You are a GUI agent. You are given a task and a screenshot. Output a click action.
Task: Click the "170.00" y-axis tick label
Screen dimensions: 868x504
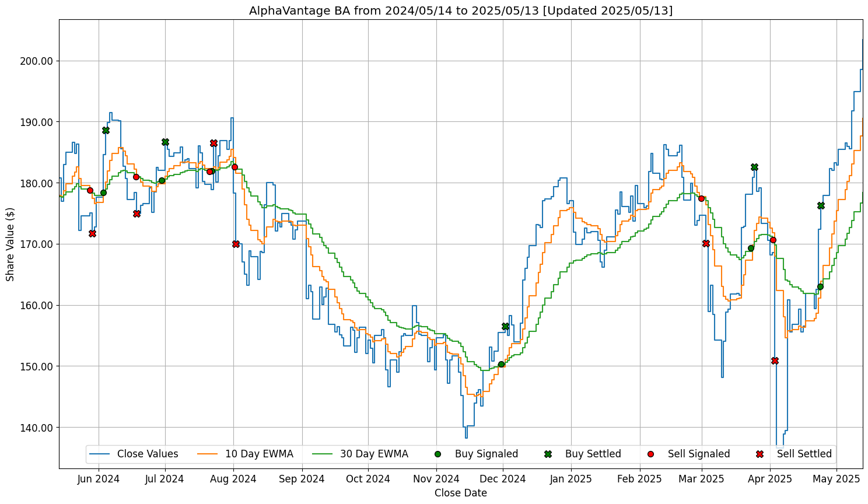coord(37,244)
